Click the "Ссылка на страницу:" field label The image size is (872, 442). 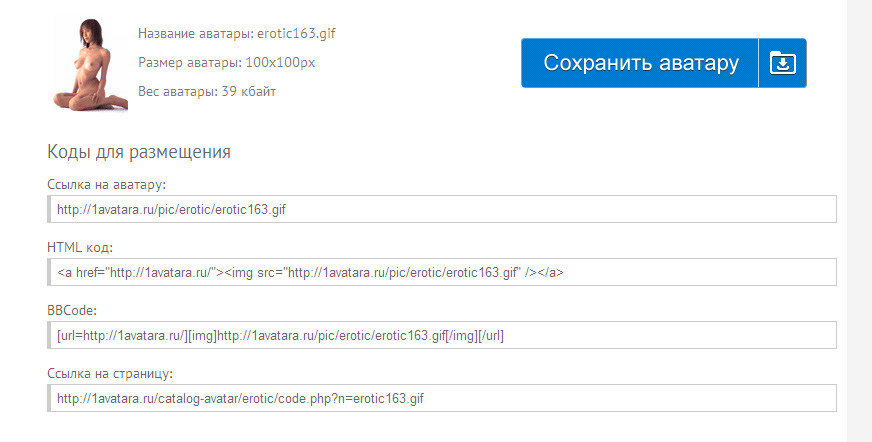[x=110, y=373]
